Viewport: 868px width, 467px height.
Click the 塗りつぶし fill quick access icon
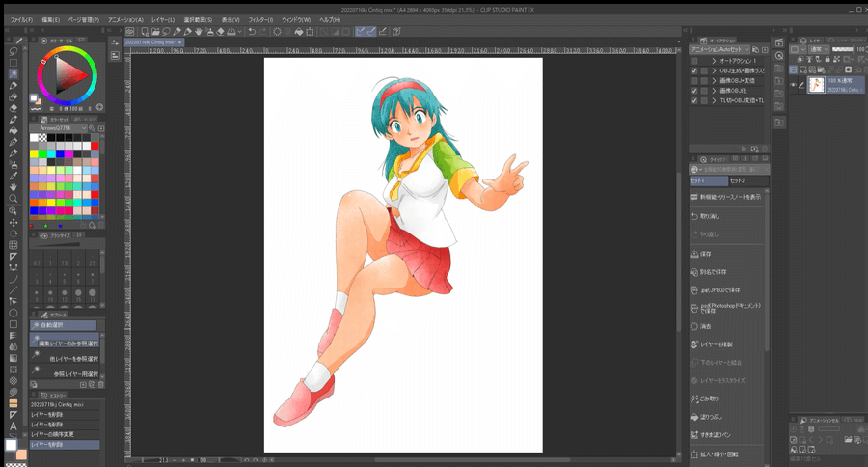tap(694, 417)
